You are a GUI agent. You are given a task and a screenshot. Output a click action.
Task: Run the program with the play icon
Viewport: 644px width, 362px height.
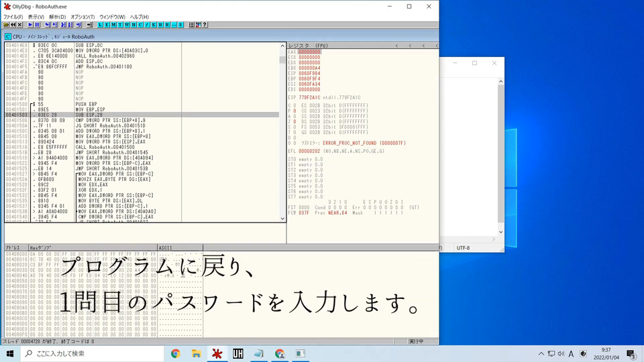(x=30, y=25)
